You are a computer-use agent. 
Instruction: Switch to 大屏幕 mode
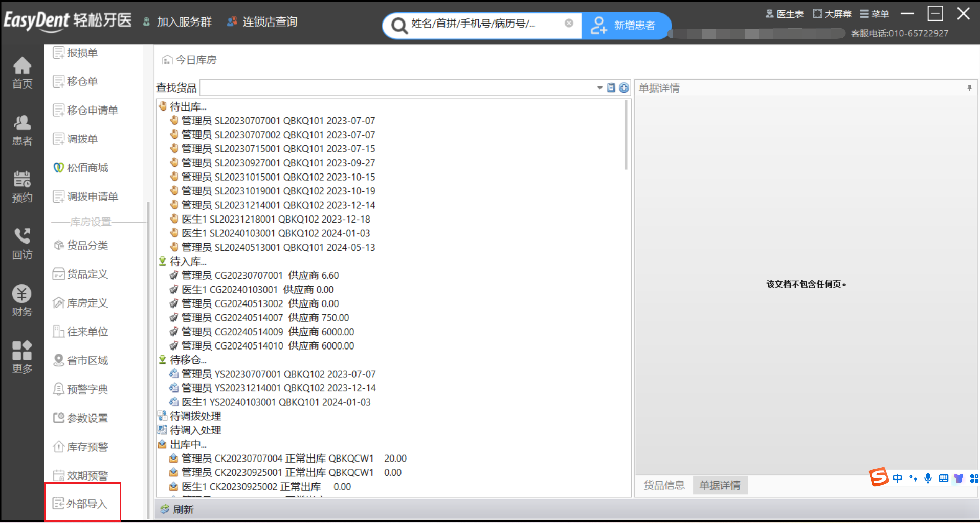click(x=832, y=14)
